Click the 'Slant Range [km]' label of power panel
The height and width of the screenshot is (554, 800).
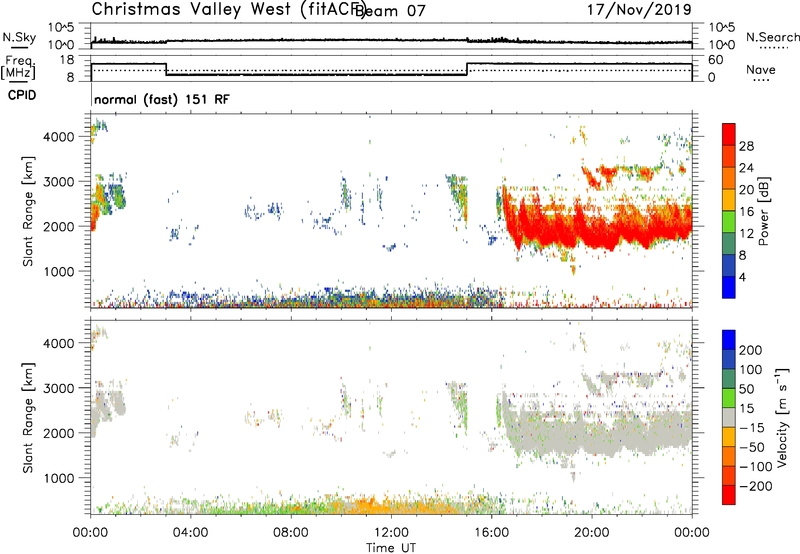28,211
